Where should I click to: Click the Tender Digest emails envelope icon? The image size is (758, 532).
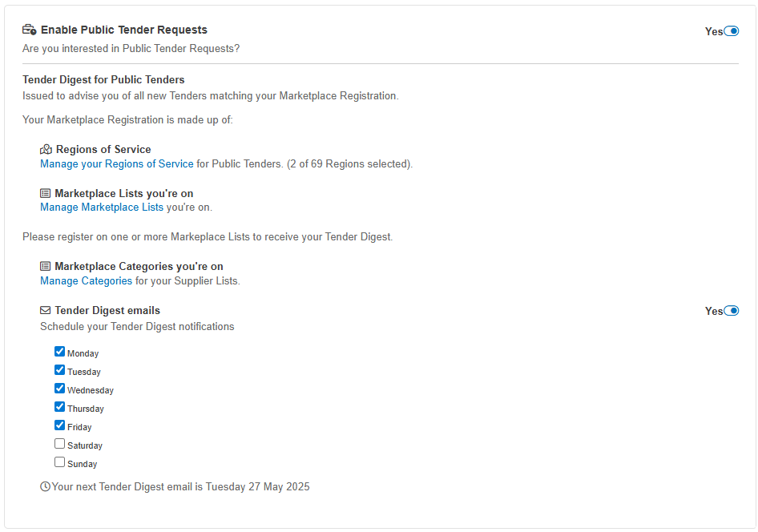46,311
